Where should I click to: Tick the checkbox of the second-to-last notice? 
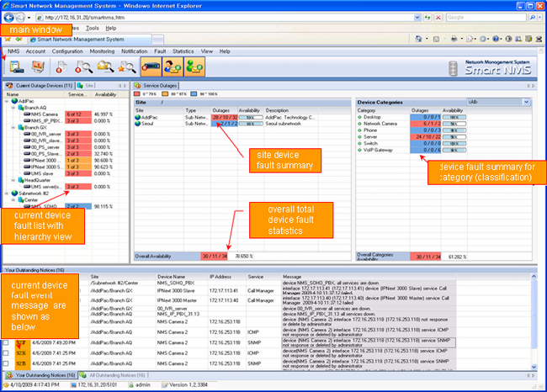tap(7, 353)
